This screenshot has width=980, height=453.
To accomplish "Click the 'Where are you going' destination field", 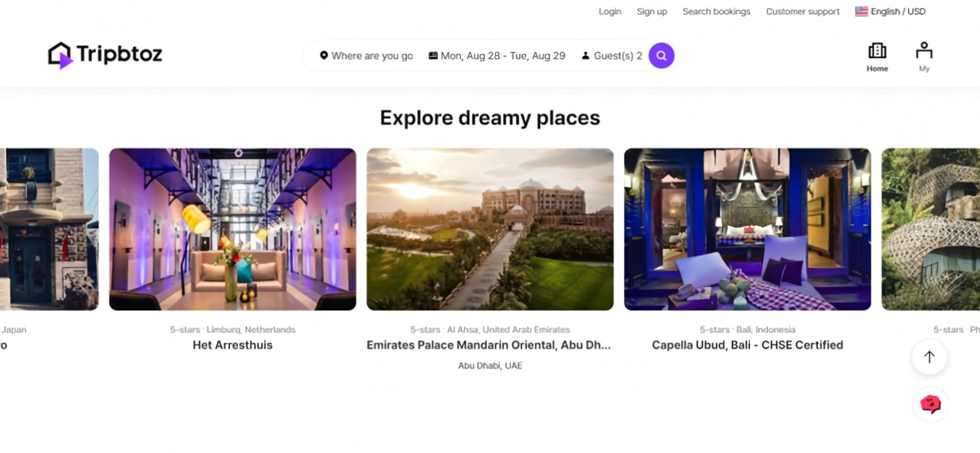I will pos(372,56).
